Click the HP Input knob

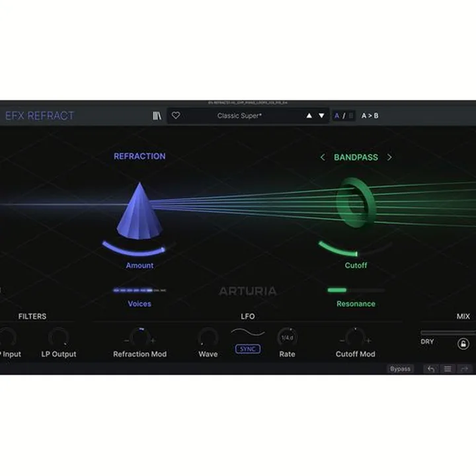(x=7, y=337)
